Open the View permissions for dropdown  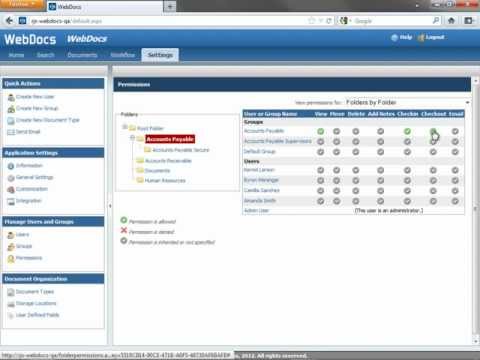[x=407, y=102]
